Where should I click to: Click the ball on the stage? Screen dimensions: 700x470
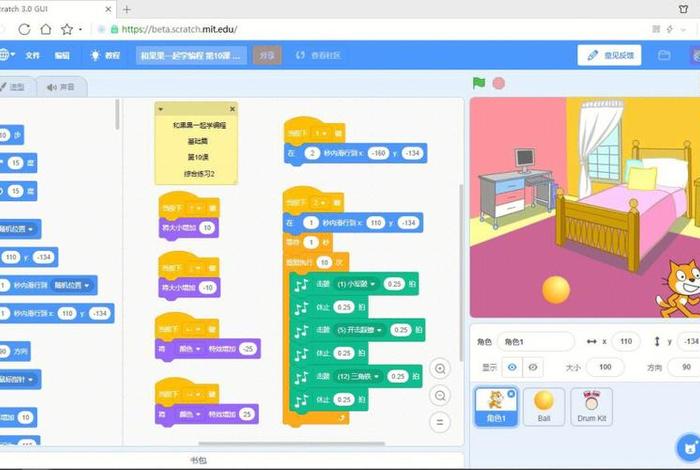[556, 290]
